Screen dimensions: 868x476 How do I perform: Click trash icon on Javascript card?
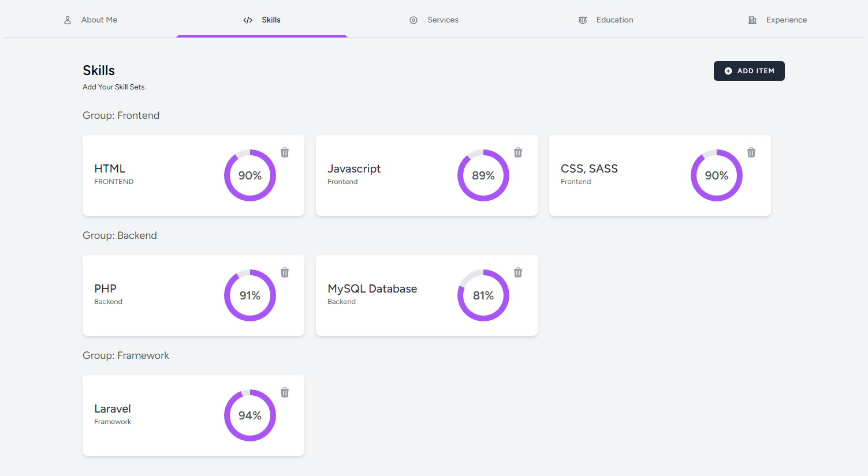[518, 152]
